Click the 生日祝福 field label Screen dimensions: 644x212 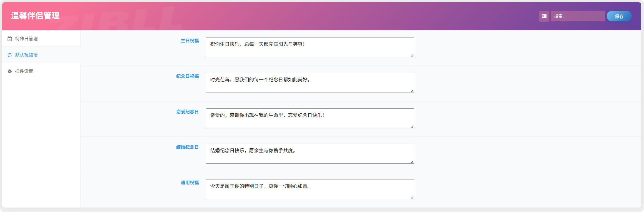coord(190,41)
